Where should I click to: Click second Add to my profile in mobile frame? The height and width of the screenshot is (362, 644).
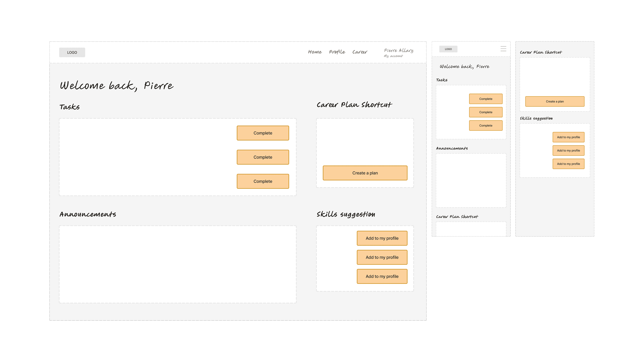point(569,150)
